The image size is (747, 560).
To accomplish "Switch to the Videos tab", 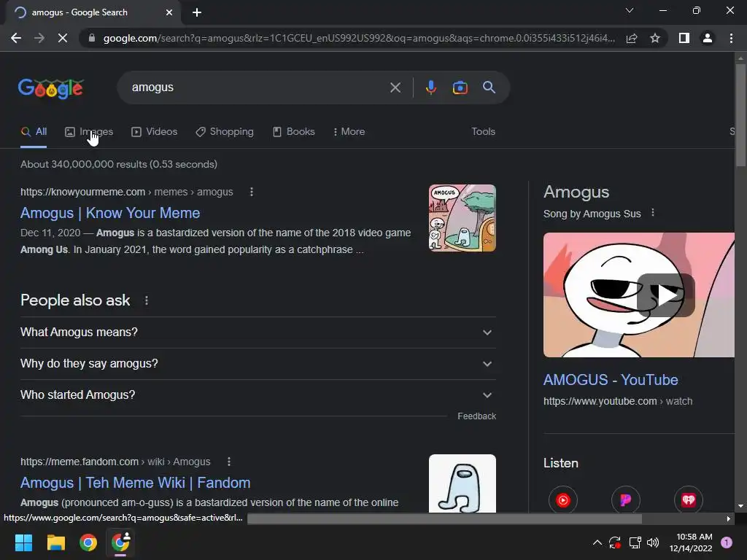I will [155, 132].
